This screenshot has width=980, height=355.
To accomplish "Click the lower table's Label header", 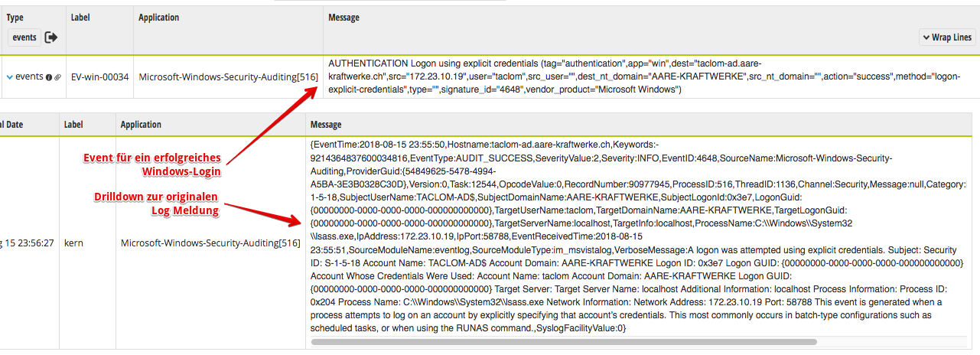I will 74,124.
